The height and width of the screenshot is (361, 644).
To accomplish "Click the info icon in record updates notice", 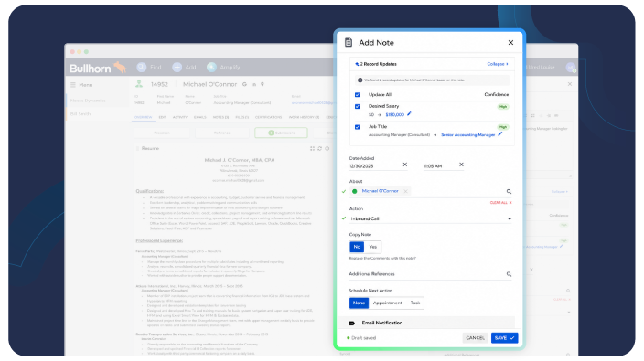I will [x=360, y=80].
